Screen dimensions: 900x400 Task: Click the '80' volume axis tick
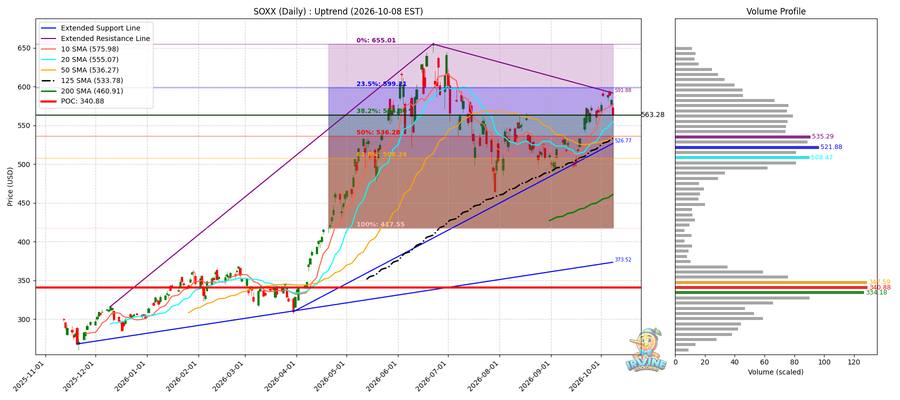tap(795, 362)
